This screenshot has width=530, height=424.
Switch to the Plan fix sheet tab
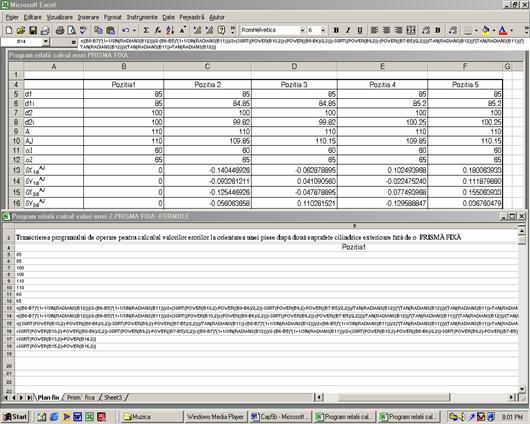[48, 398]
